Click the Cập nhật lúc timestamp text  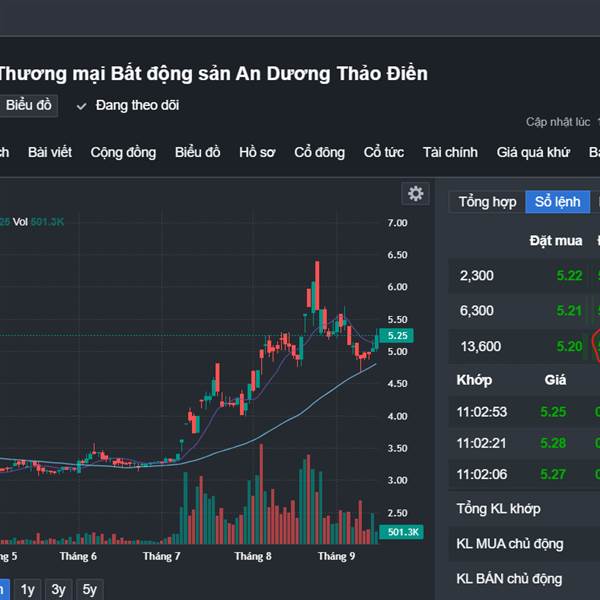click(x=558, y=122)
